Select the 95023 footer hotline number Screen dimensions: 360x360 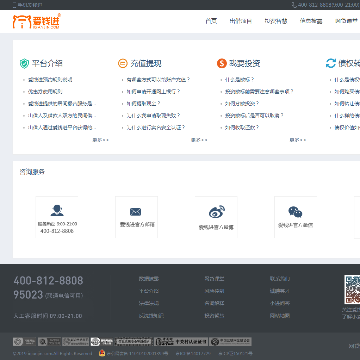(28, 295)
